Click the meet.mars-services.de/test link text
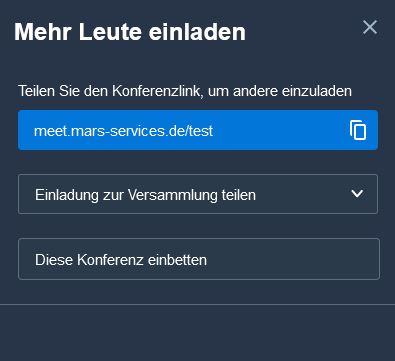 point(123,131)
